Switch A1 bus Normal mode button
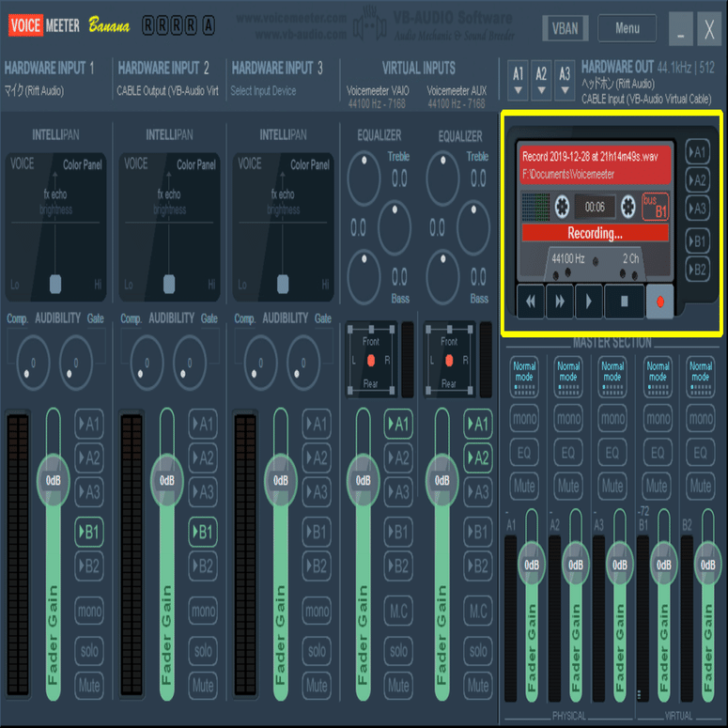The width and height of the screenshot is (728, 728). pos(524,378)
